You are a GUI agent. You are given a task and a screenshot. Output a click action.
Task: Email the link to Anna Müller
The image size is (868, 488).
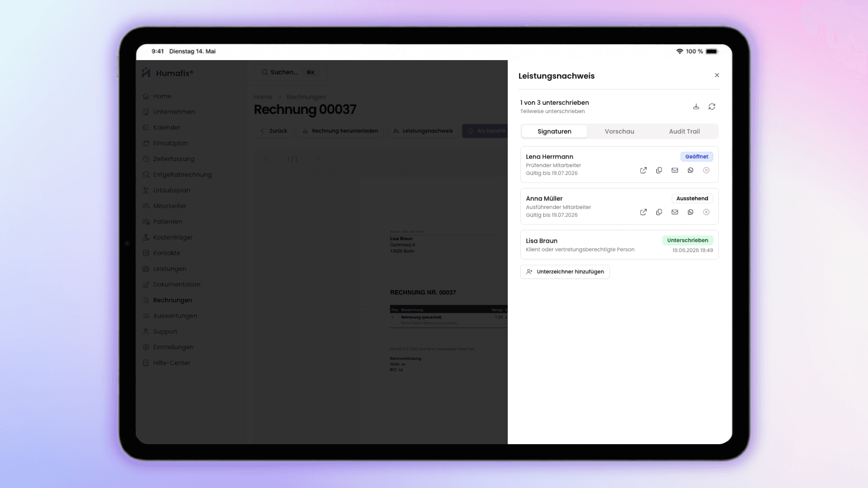675,212
